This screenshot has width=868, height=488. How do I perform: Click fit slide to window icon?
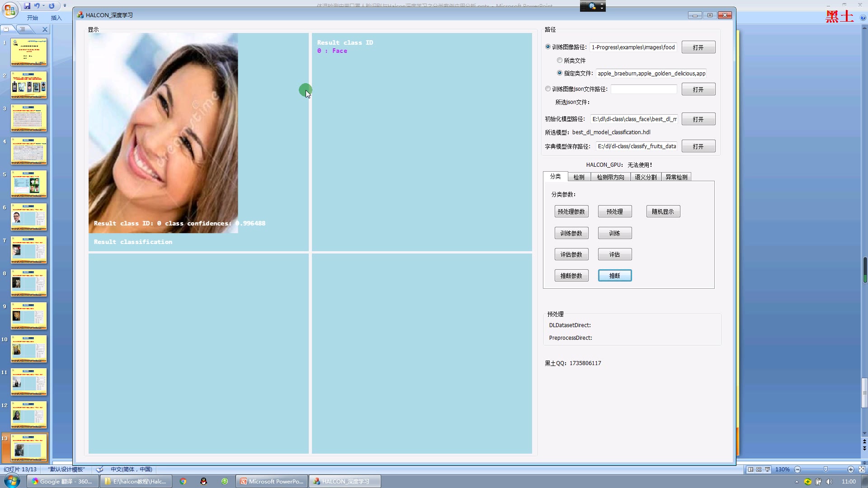pos(861,469)
